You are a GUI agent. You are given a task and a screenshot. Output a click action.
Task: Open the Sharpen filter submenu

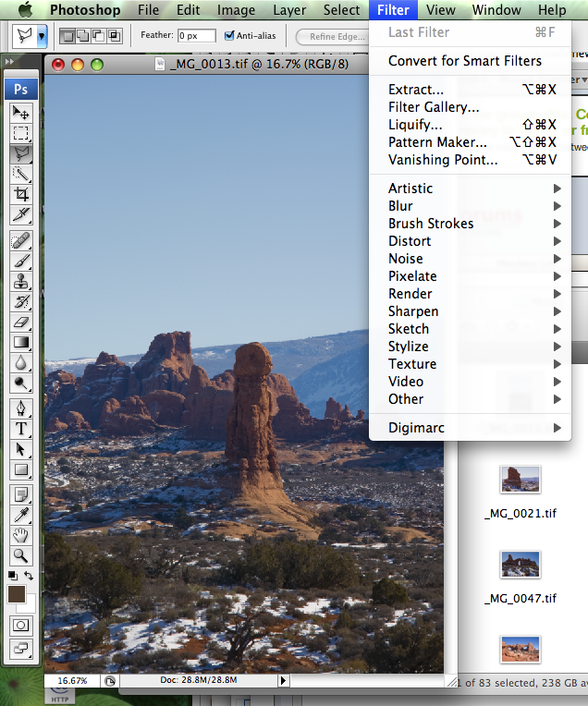coord(471,311)
